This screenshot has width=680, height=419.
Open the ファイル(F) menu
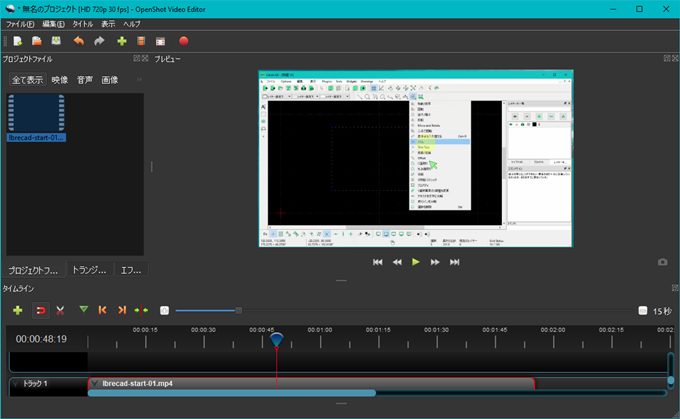click(x=20, y=23)
